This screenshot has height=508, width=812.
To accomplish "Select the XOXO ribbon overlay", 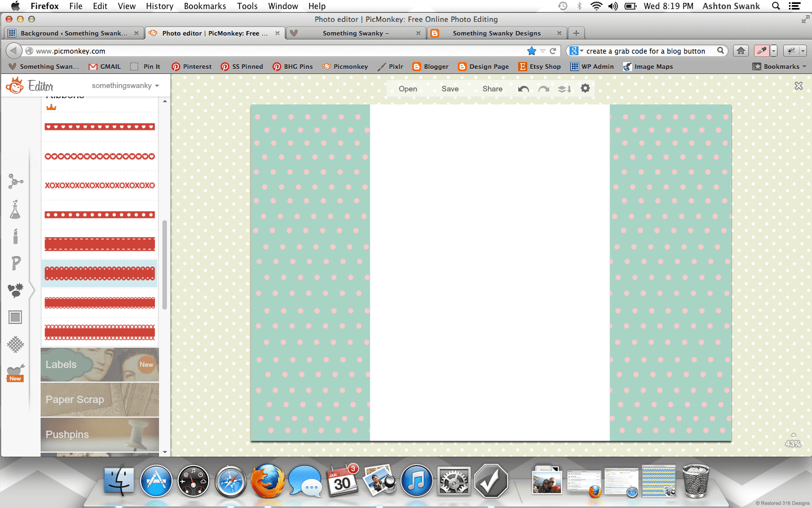I will pos(100,185).
